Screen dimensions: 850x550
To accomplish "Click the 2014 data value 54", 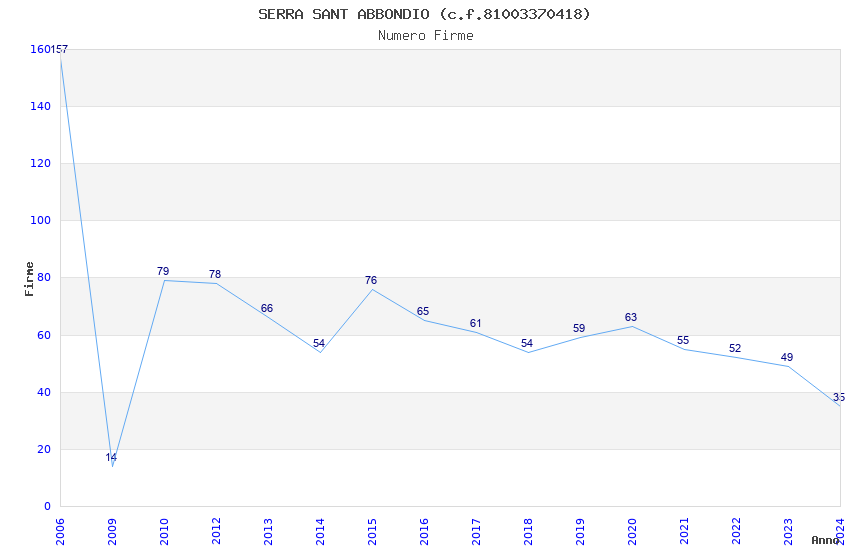I will 319,344.
